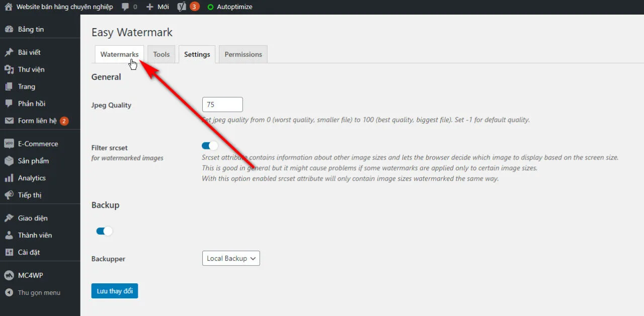Click the E-Commerce Woo icon

(9, 144)
